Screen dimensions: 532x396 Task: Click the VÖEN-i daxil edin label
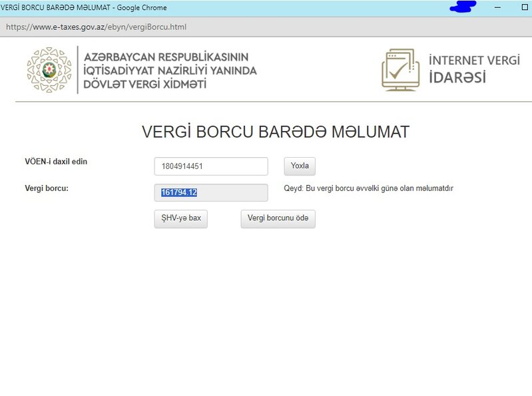pyautogui.click(x=56, y=162)
